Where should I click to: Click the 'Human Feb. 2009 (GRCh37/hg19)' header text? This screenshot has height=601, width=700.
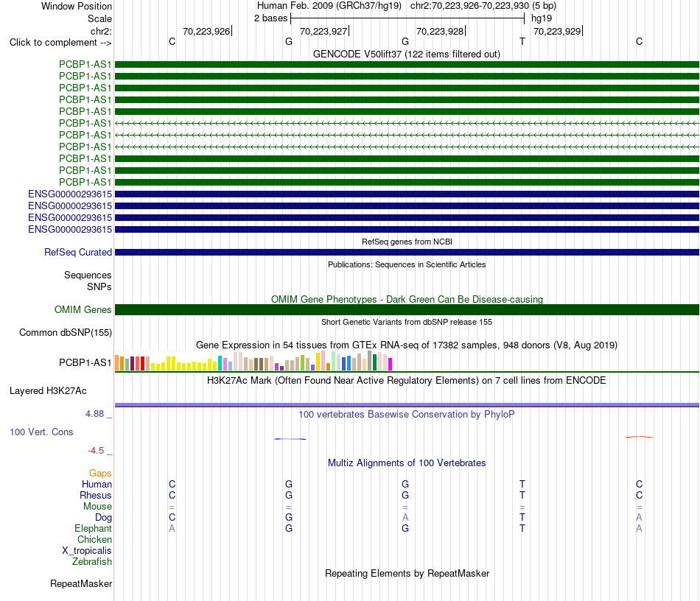tap(329, 6)
